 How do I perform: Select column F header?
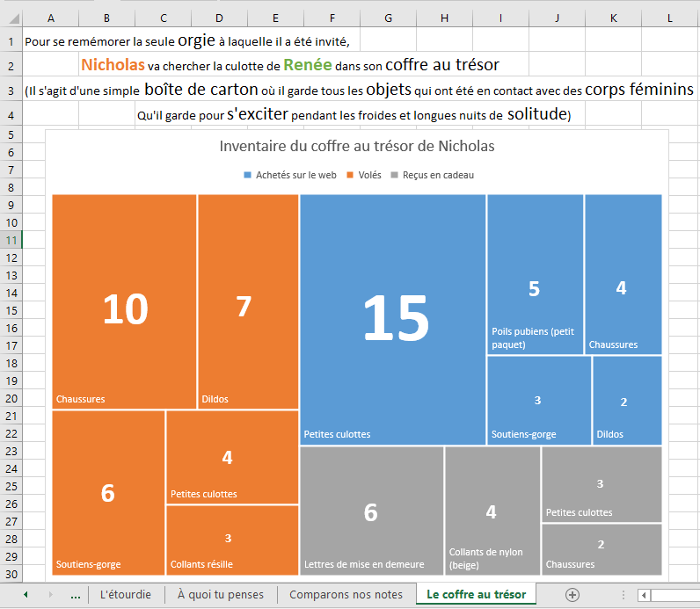[332, 18]
